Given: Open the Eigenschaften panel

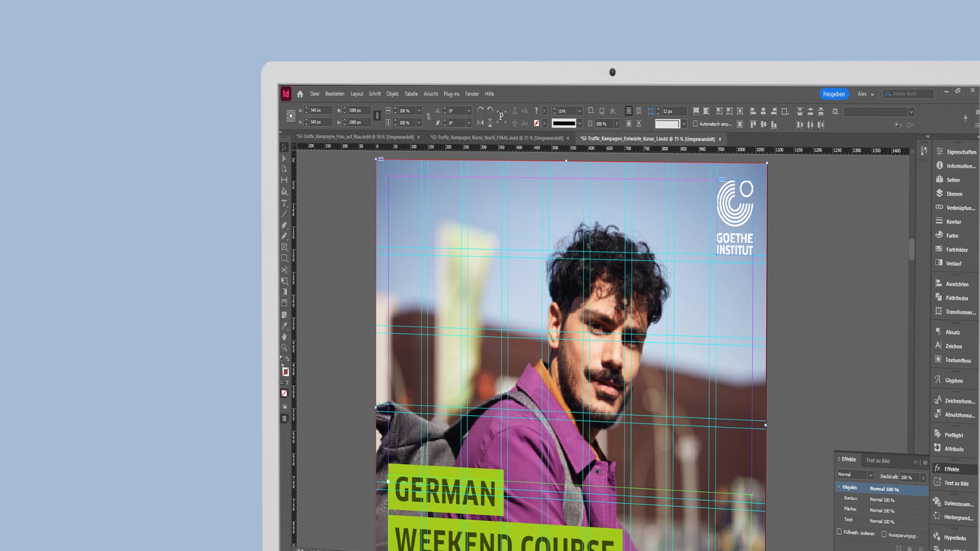Looking at the screenshot, I should (957, 152).
